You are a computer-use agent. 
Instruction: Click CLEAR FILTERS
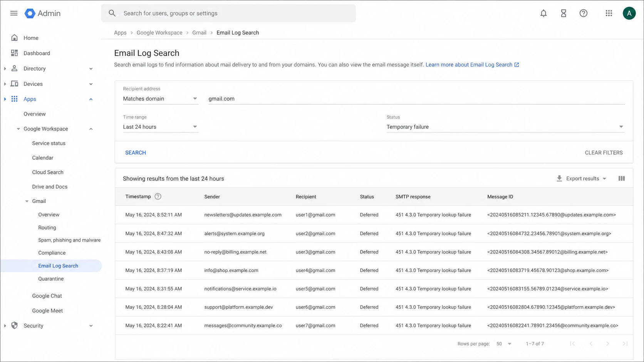tap(604, 153)
